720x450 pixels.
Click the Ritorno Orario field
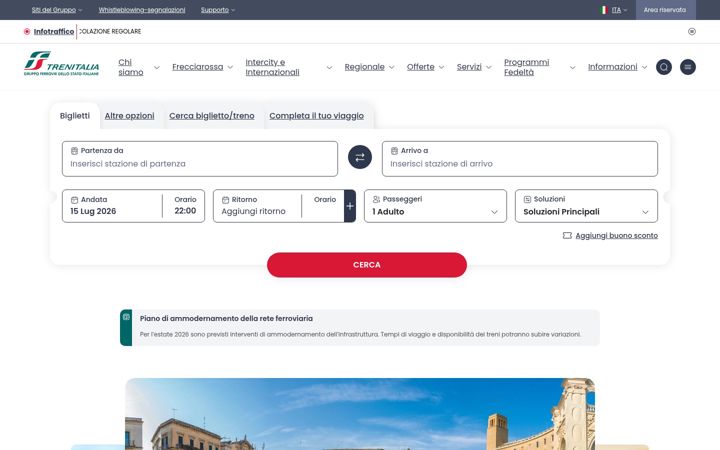(325, 206)
